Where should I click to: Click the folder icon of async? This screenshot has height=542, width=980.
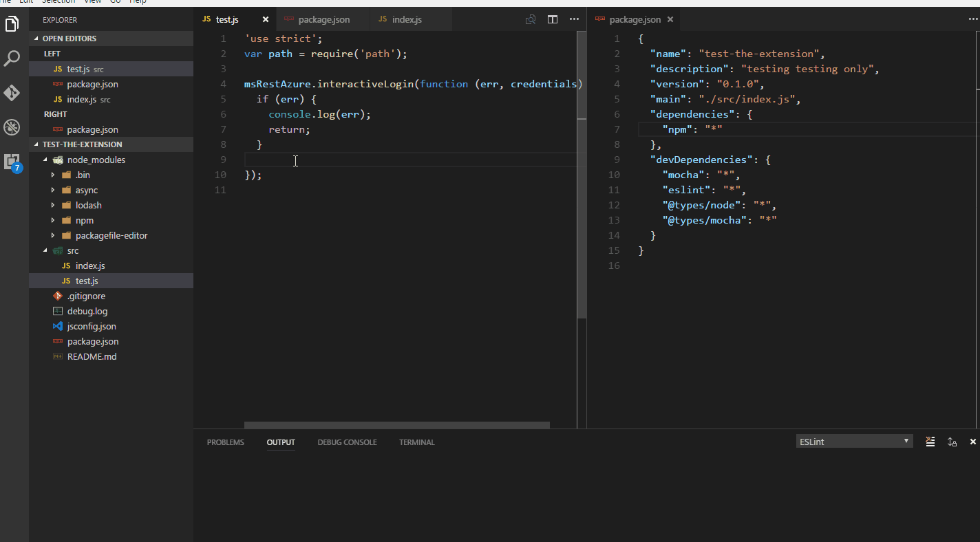pos(67,190)
